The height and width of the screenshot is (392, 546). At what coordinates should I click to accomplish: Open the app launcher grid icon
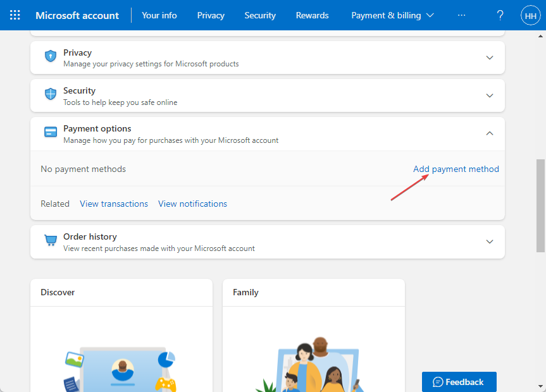[x=14, y=15]
